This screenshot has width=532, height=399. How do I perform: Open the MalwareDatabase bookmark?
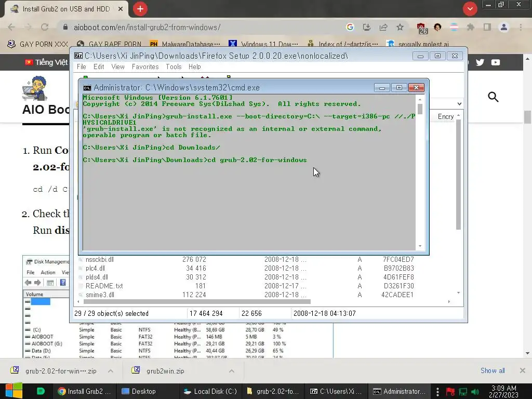185,44
